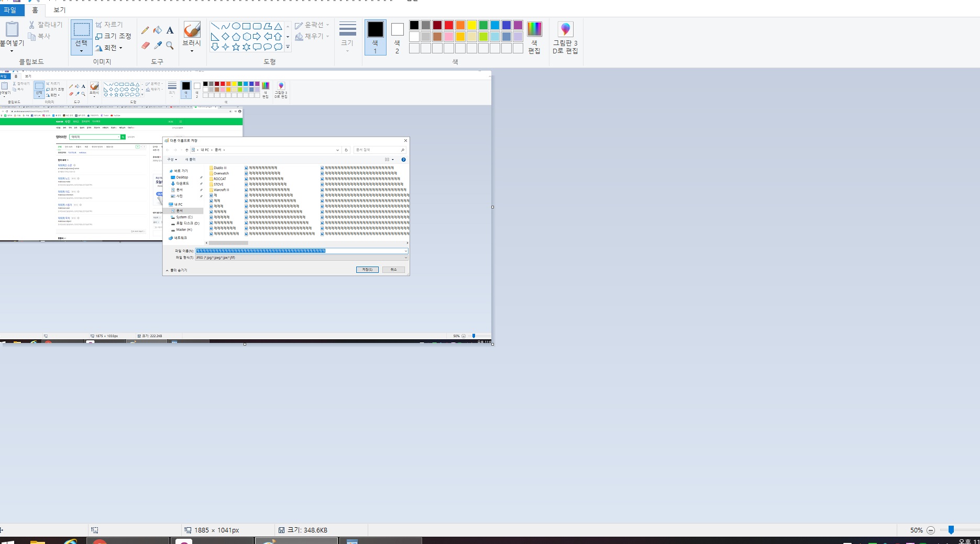Viewport: 980px width, 544px height.
Task: Pick the down arrow shape
Action: coord(215,47)
